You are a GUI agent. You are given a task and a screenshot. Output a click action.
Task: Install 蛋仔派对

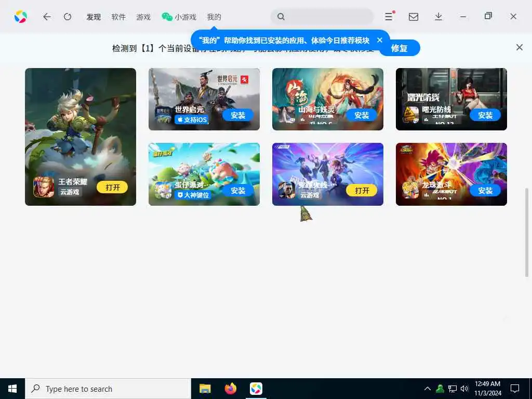click(x=238, y=191)
